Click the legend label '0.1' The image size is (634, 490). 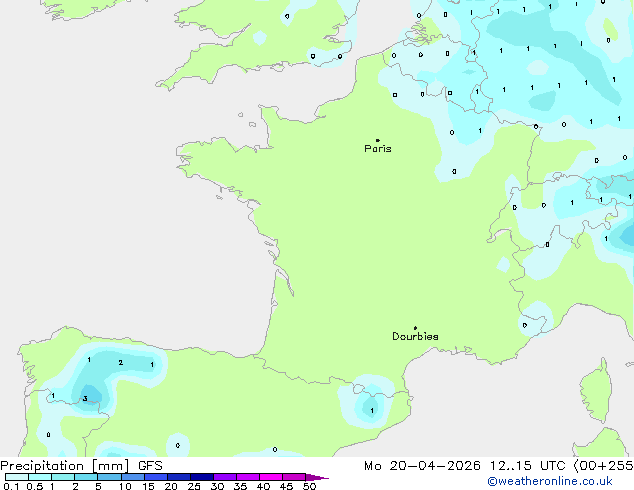[x=11, y=486]
